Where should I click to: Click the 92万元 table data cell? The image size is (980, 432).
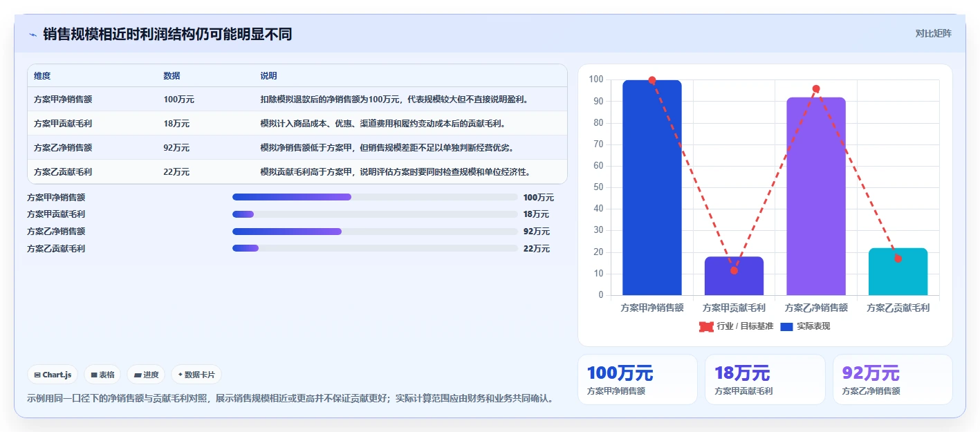(x=176, y=148)
